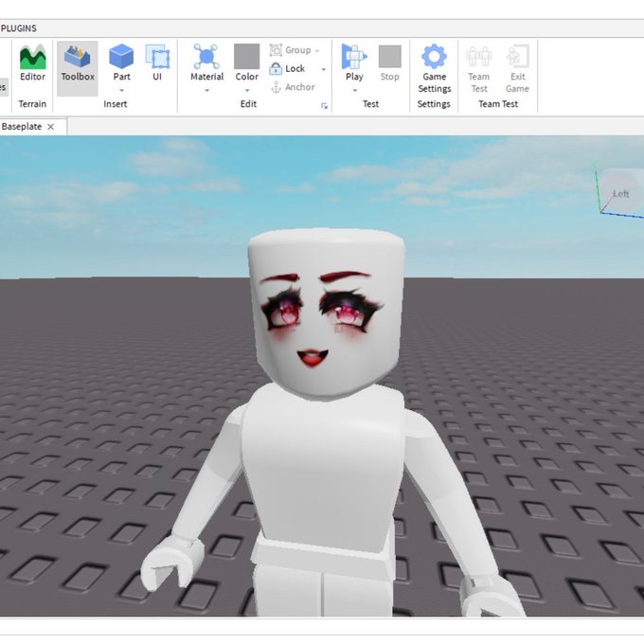Screen dimensions: 644x644
Task: Close the Baseplate tab
Action: 50,127
